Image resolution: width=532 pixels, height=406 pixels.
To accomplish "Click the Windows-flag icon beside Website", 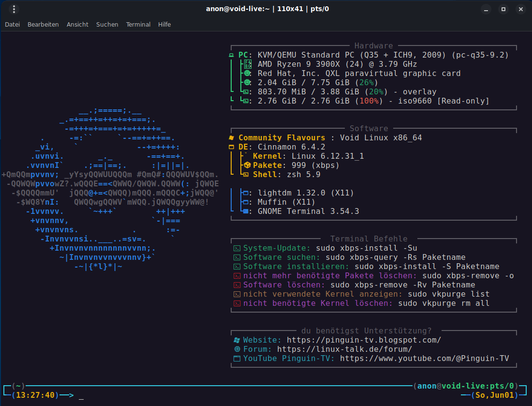I will 236,340.
